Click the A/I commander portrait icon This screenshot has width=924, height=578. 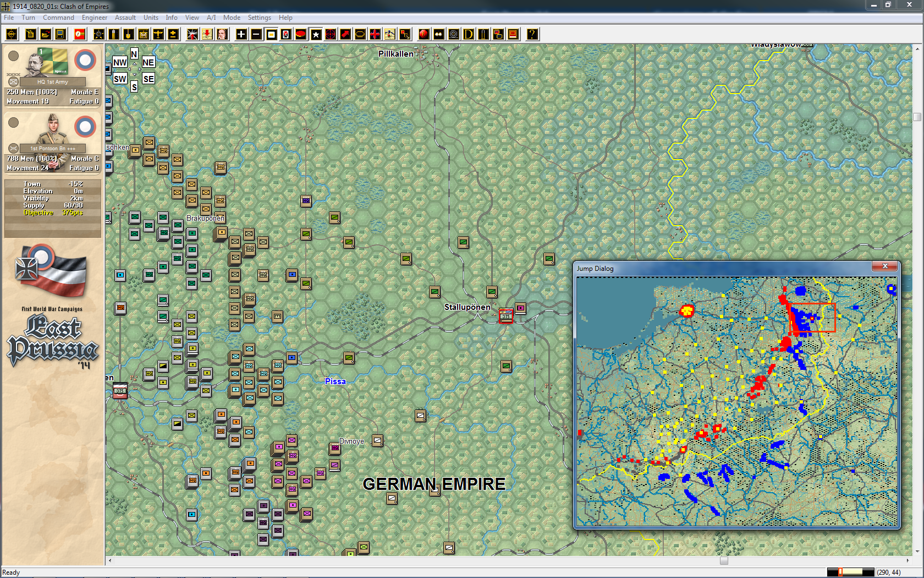[222, 34]
